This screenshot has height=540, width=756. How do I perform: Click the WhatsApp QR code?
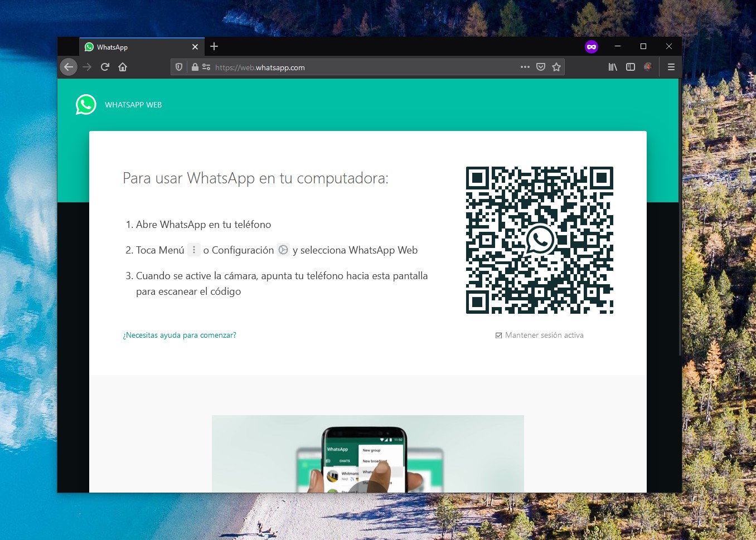pyautogui.click(x=539, y=240)
